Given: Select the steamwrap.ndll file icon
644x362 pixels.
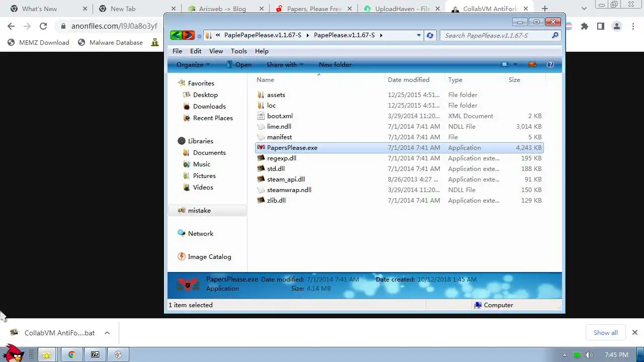Looking at the screenshot, I should click(x=261, y=190).
